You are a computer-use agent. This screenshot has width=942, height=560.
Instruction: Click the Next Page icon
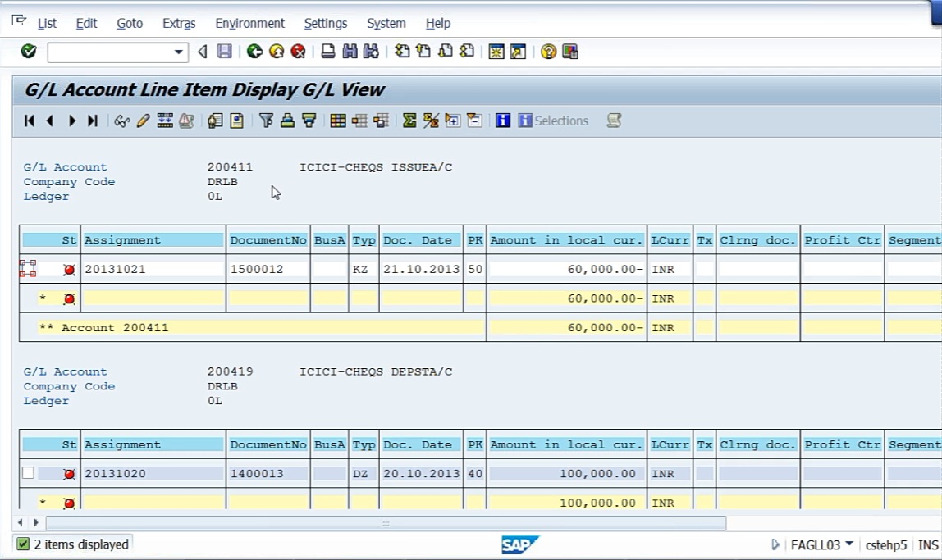click(446, 52)
